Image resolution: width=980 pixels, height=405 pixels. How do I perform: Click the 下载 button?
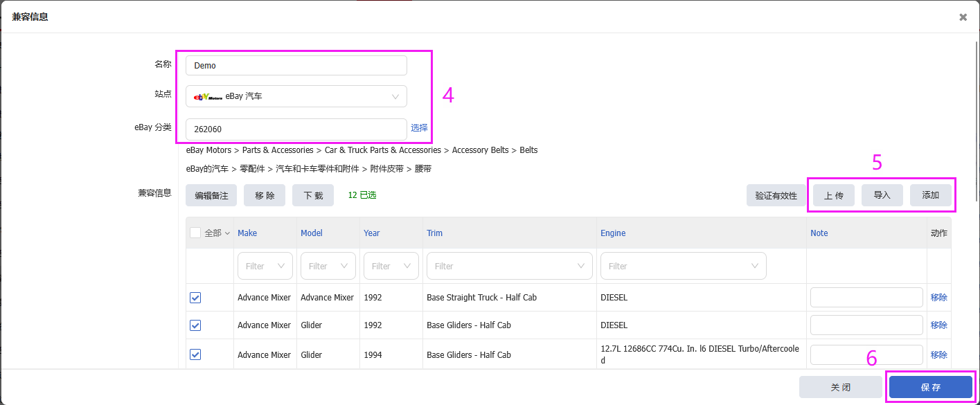[313, 195]
